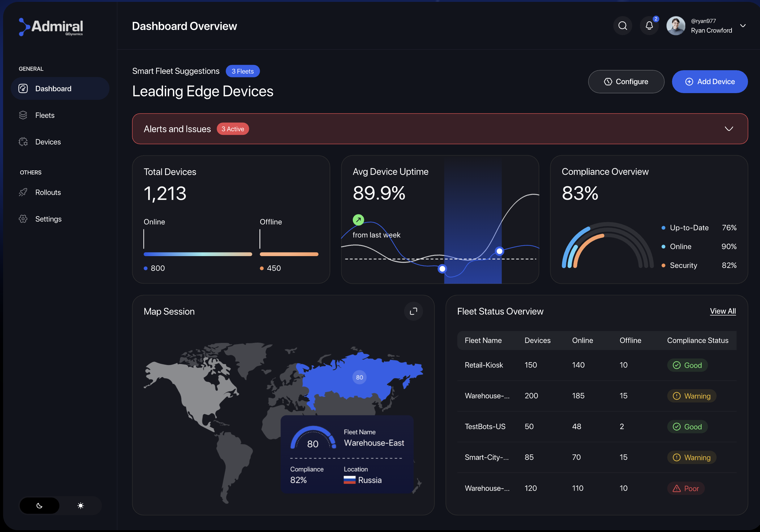Click the Online devices progress bar

[198, 254]
